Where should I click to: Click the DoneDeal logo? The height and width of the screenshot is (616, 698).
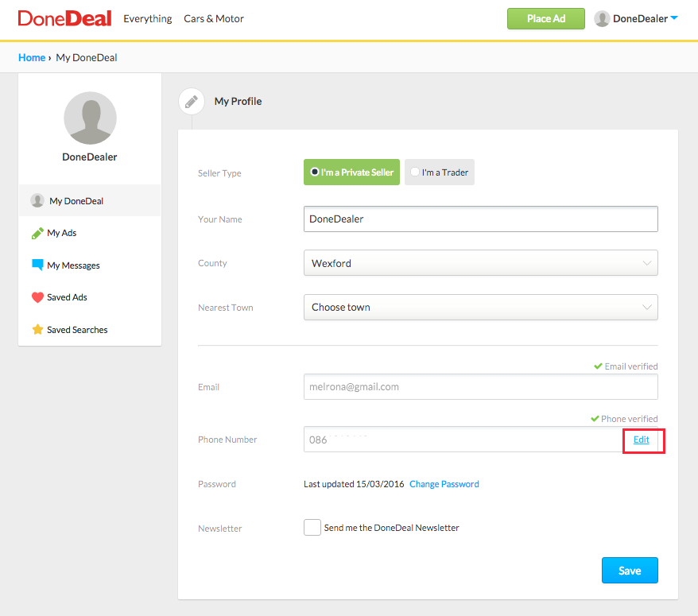click(x=64, y=19)
